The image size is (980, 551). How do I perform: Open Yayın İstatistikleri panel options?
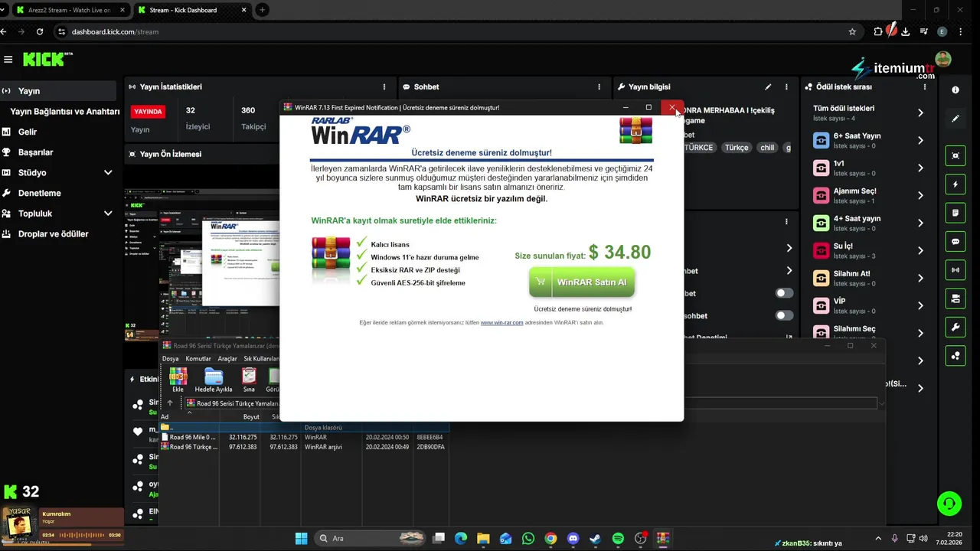tap(384, 87)
